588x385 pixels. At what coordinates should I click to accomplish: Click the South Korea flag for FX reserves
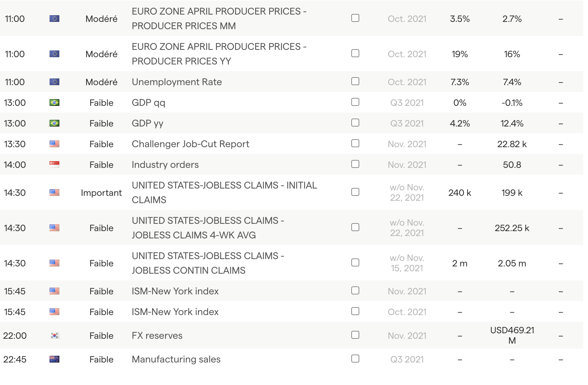coord(54,335)
